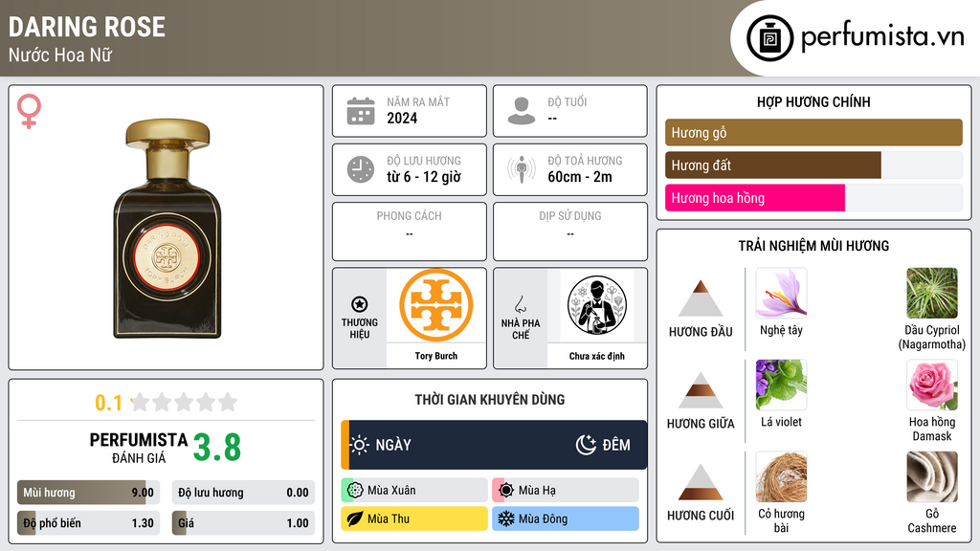Select the Mùa Hạ season tag
Image resolution: width=980 pixels, height=551 pixels.
566,491
